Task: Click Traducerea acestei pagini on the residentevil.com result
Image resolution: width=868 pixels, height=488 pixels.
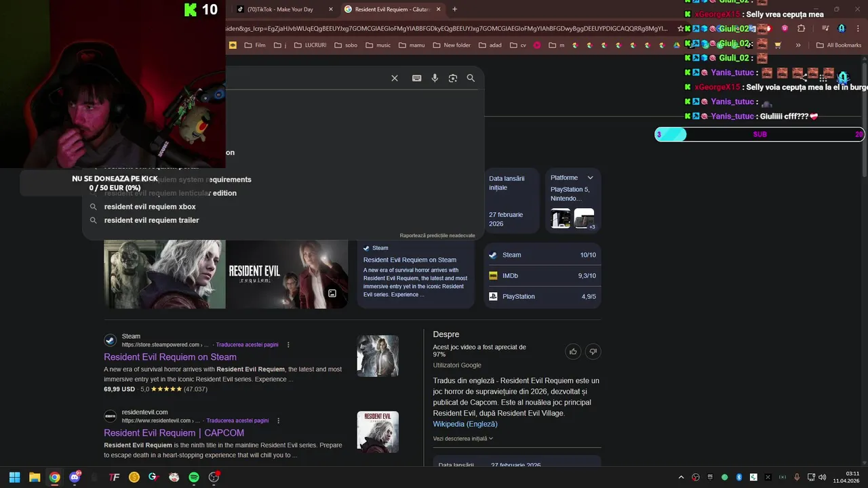Action: [237, 421]
